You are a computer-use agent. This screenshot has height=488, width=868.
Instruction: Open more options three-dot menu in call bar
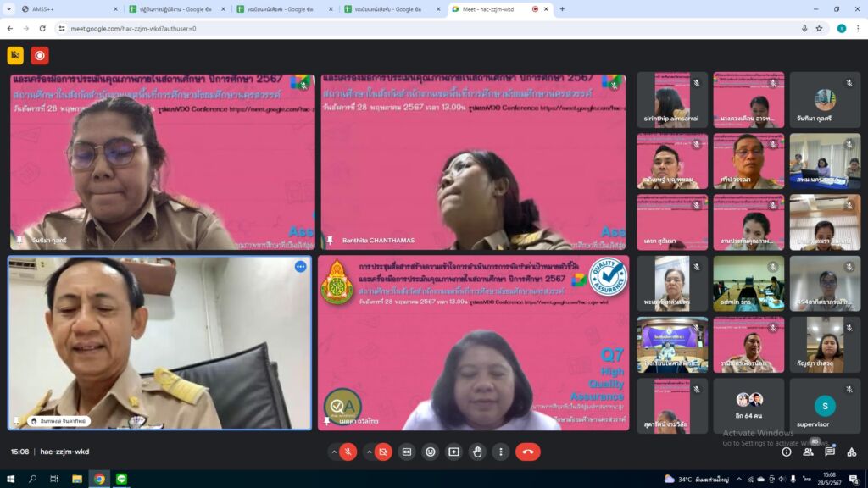501,452
